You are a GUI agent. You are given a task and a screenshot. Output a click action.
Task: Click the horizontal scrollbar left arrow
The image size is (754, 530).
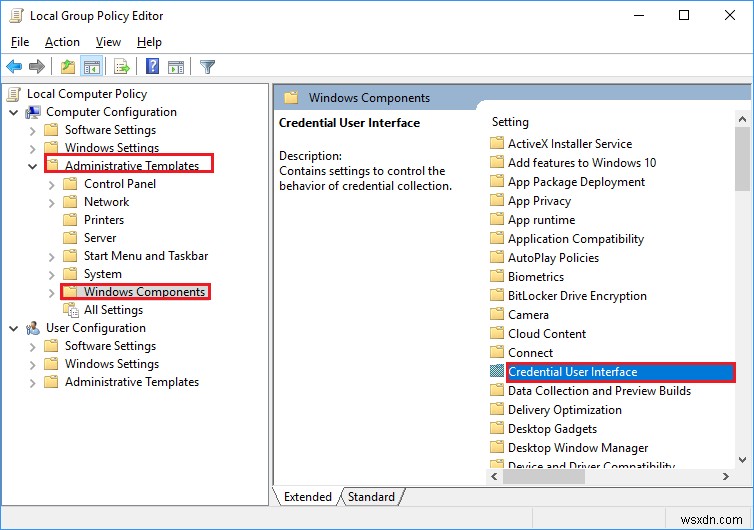point(495,477)
